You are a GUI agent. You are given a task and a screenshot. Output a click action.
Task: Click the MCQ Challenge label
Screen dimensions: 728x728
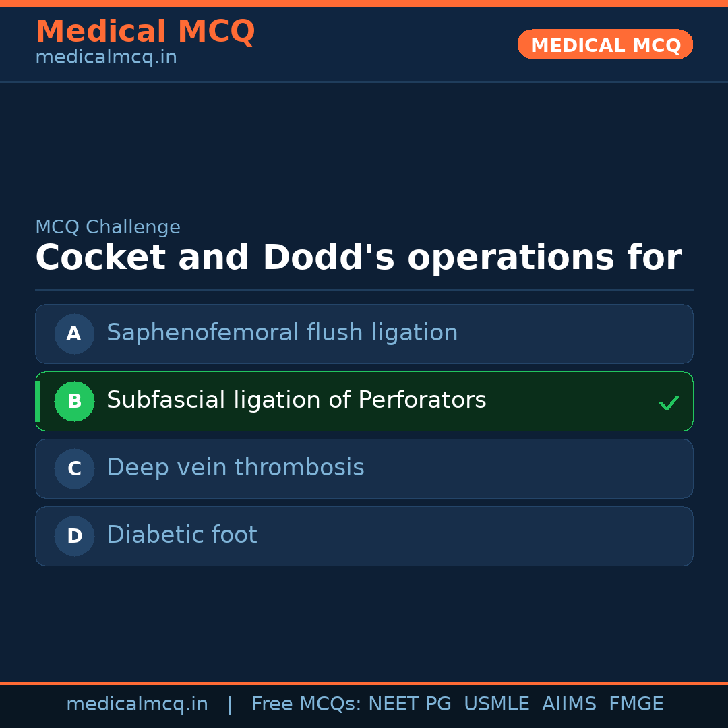(x=108, y=227)
